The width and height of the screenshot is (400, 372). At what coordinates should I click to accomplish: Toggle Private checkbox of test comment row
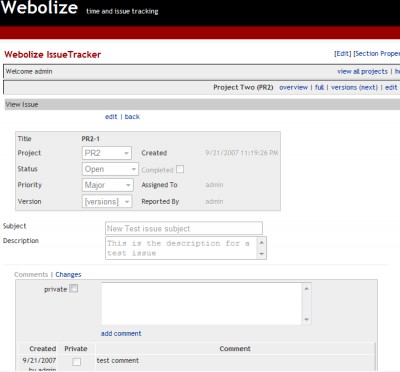(x=77, y=362)
